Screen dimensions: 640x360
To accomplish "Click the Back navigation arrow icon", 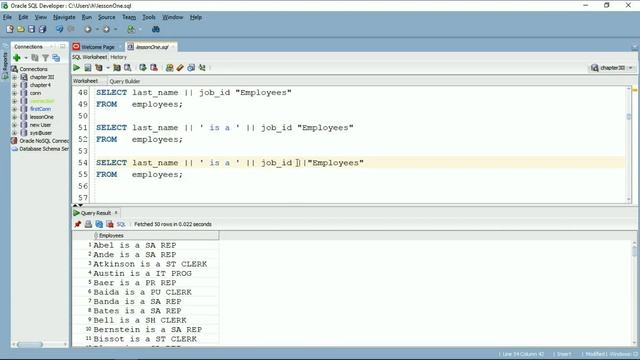I will [88, 29].
